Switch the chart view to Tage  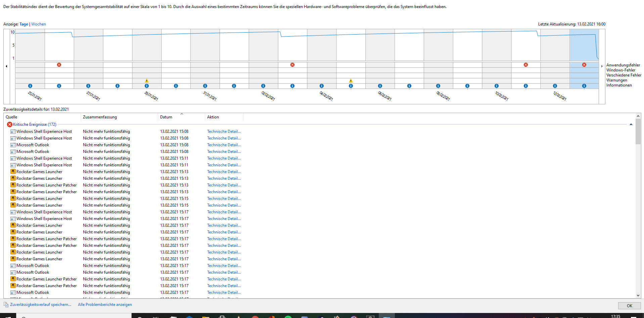[x=24, y=24]
